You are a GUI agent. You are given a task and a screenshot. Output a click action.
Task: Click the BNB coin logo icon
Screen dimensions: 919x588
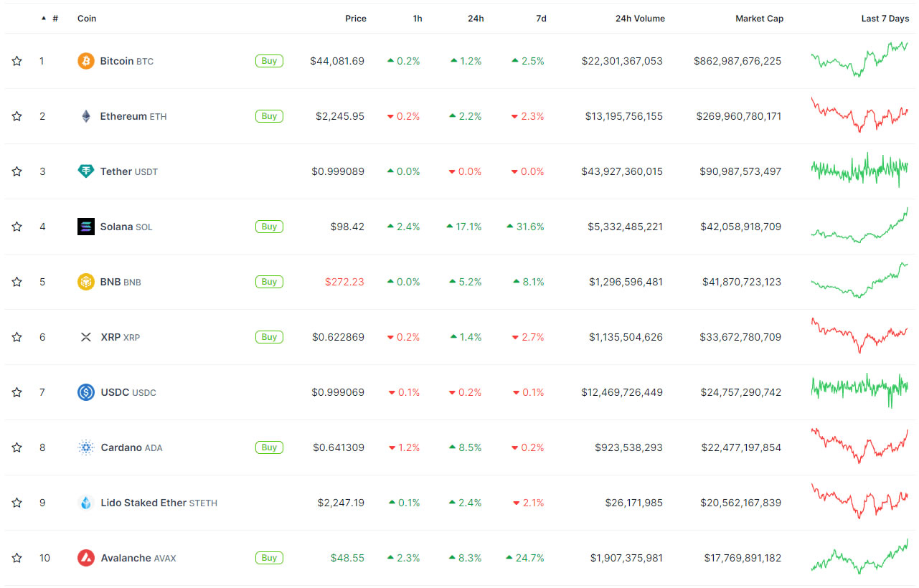(x=86, y=282)
